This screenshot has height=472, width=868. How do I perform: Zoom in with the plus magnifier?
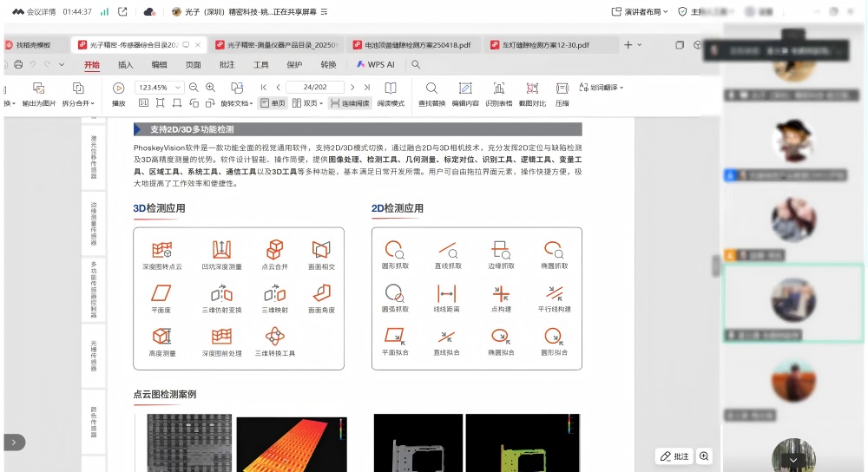210,87
